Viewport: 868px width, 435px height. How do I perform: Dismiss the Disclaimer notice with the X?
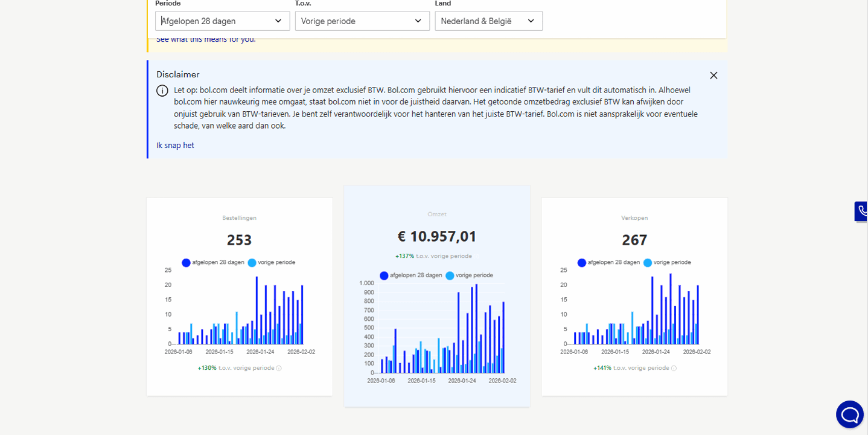(x=713, y=76)
